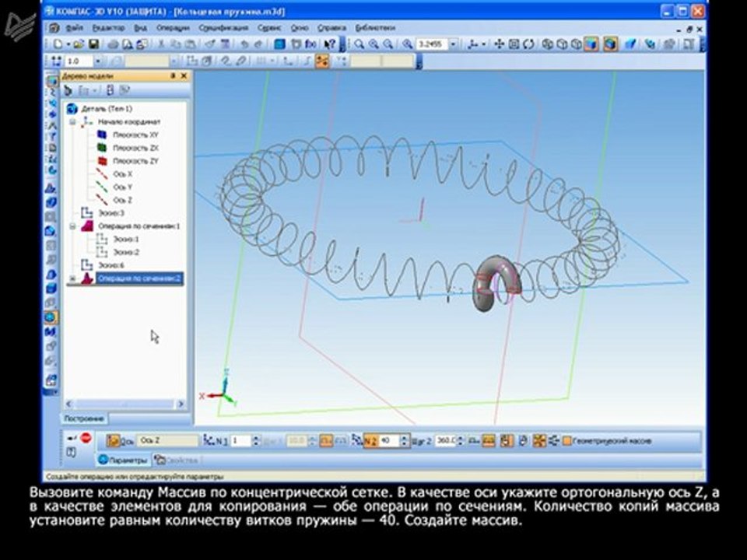Image resolution: width=747 pixels, height=560 pixels.
Task: Switch to the Параметры tab
Action: 123,460
